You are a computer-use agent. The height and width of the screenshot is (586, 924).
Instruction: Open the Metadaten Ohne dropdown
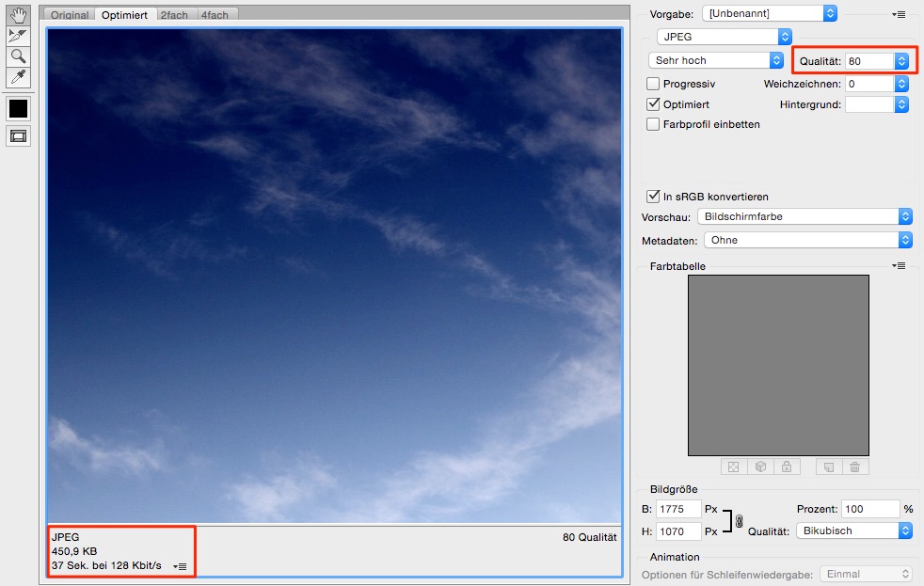point(808,240)
